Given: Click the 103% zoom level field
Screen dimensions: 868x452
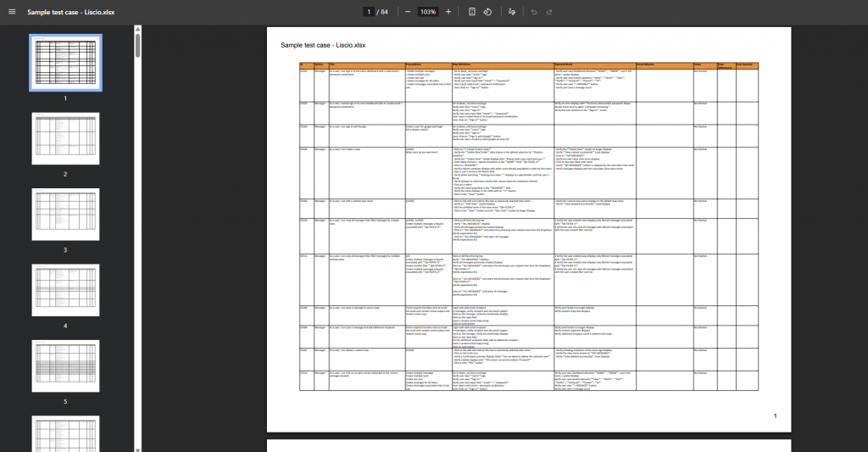Looking at the screenshot, I should pyautogui.click(x=428, y=12).
